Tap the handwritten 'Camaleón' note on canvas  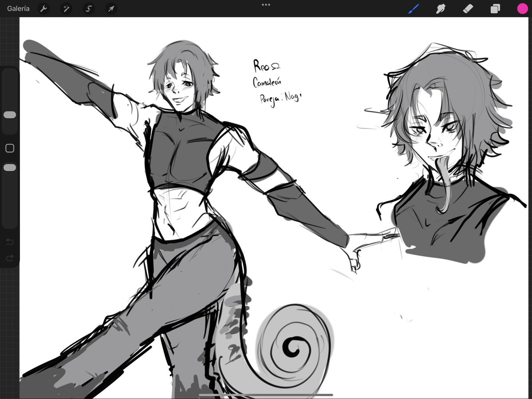(x=267, y=82)
